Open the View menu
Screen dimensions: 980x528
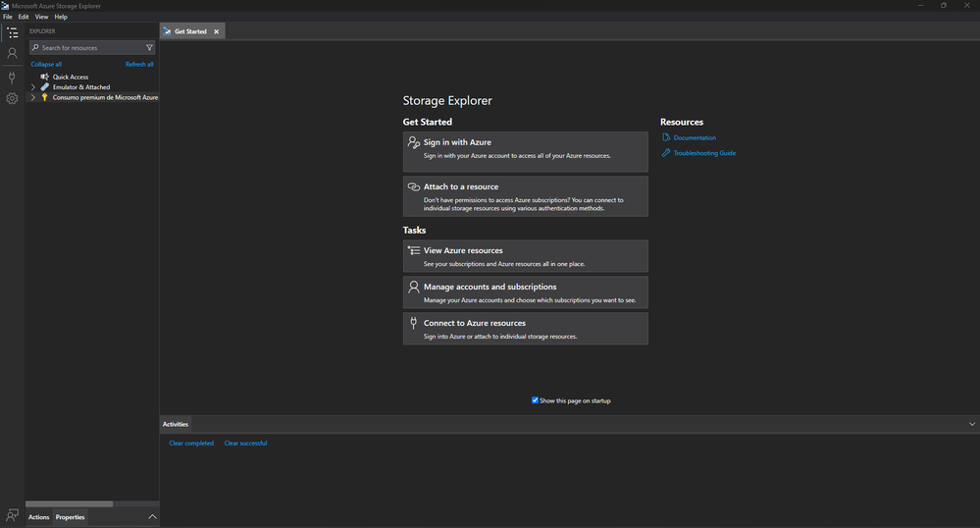41,17
